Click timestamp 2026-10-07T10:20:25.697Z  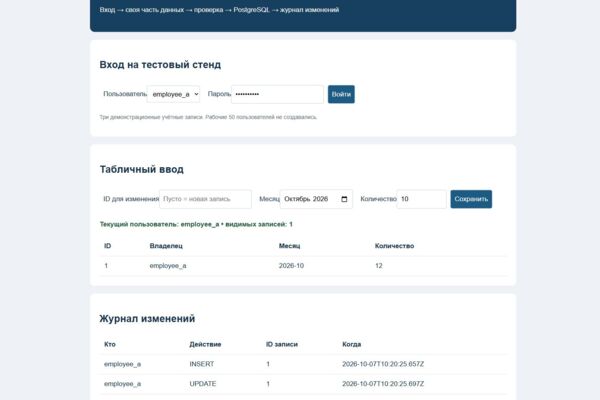[x=383, y=384]
